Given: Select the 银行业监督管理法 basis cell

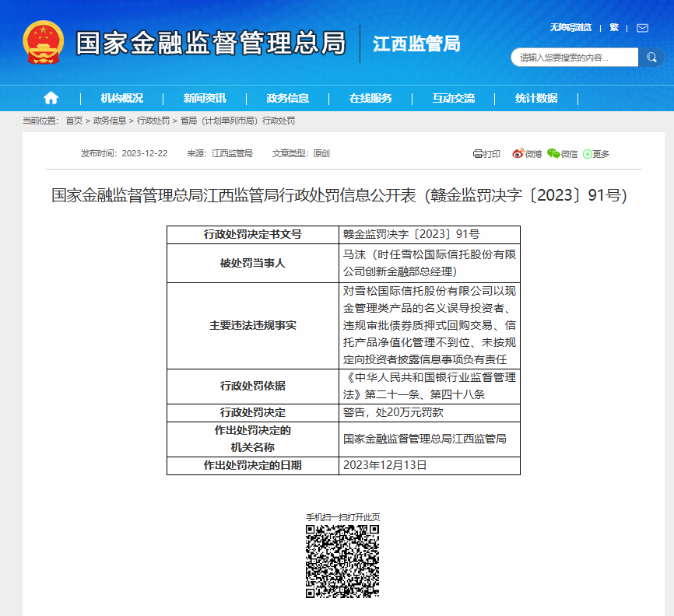Looking at the screenshot, I should (430, 386).
